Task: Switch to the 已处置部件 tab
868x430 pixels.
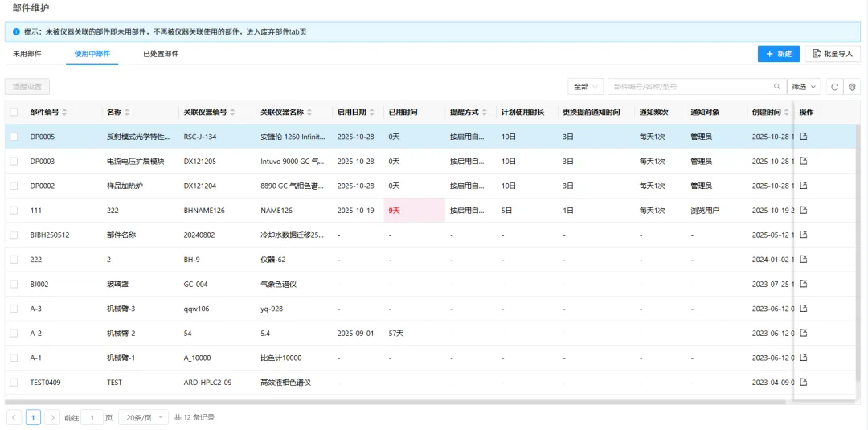Action: (161, 54)
